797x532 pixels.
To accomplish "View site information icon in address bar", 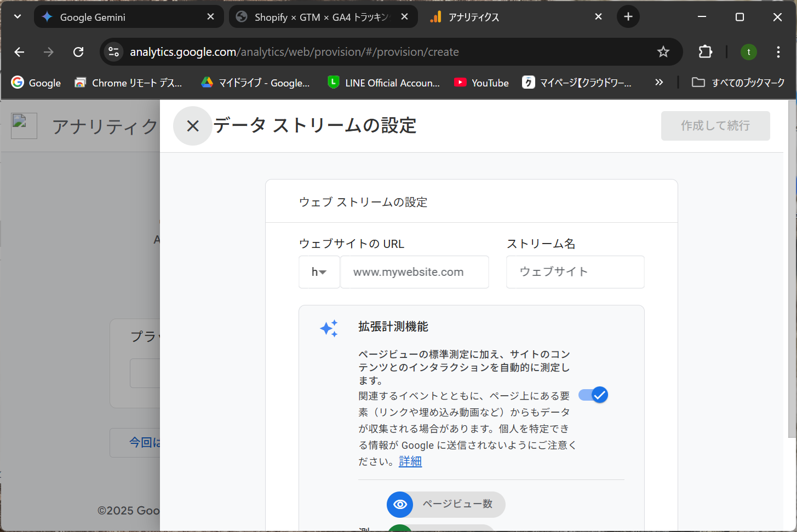I will [113, 52].
